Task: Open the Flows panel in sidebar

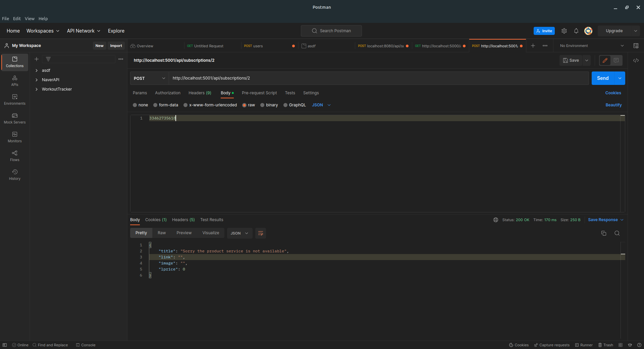Action: (x=15, y=156)
